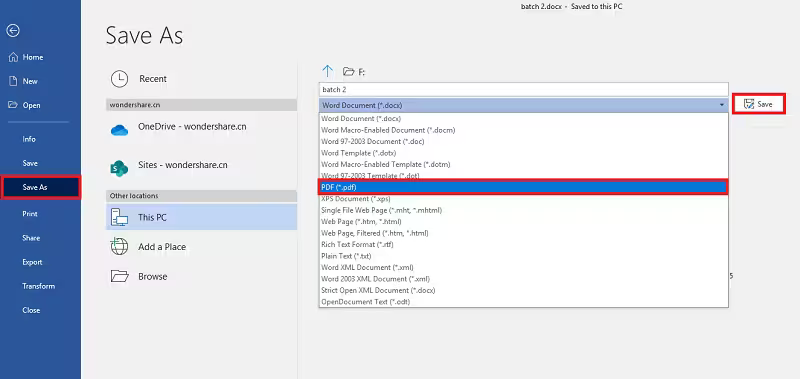The width and height of the screenshot is (800, 379).
Task: Choose XPS Document (*.xps)
Action: pyautogui.click(x=523, y=199)
